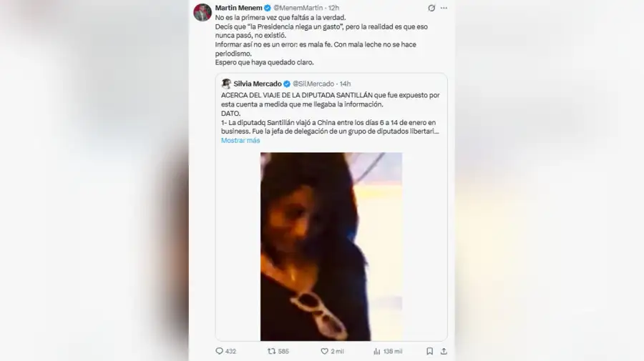Image resolution: width=644 pixels, height=361 pixels.
Task: View the analytics icon showing 138 mil
Action: [x=376, y=351]
